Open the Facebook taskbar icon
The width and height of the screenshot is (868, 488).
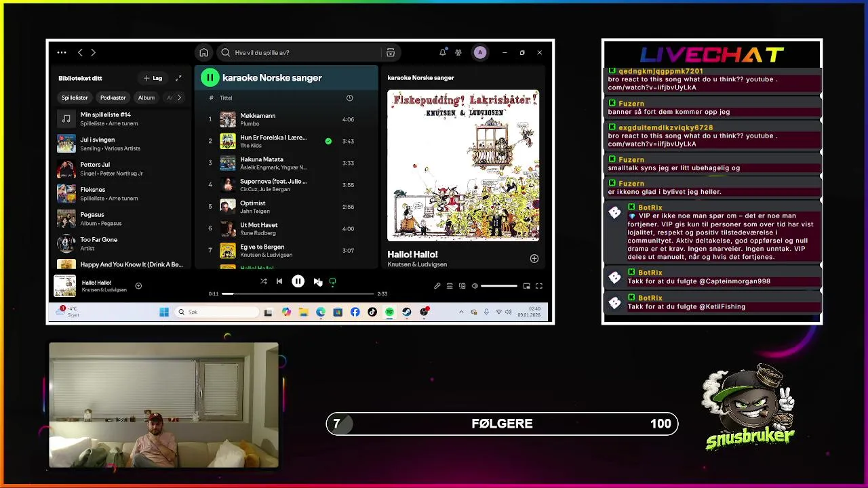click(355, 312)
